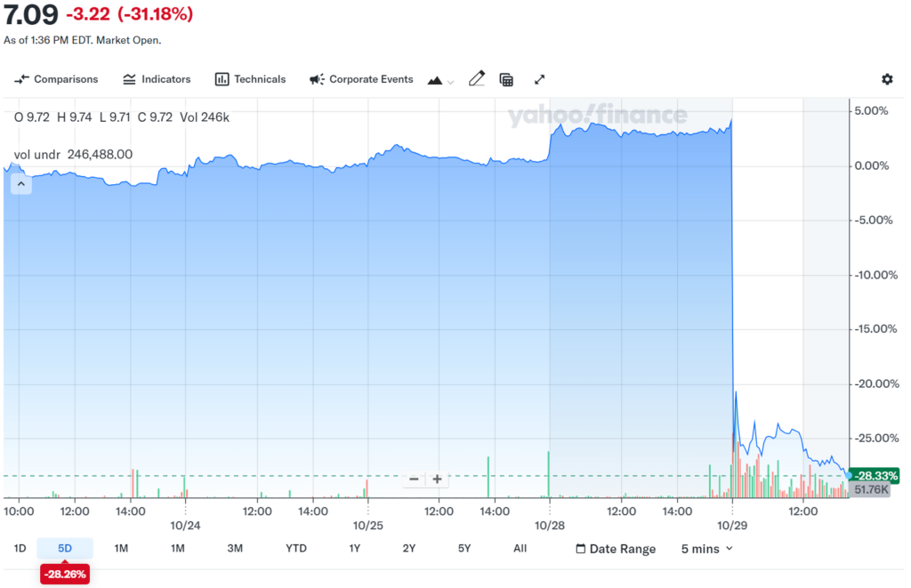Zoom in the chart with plus button
This screenshot has height=588, width=911.
tap(437, 479)
